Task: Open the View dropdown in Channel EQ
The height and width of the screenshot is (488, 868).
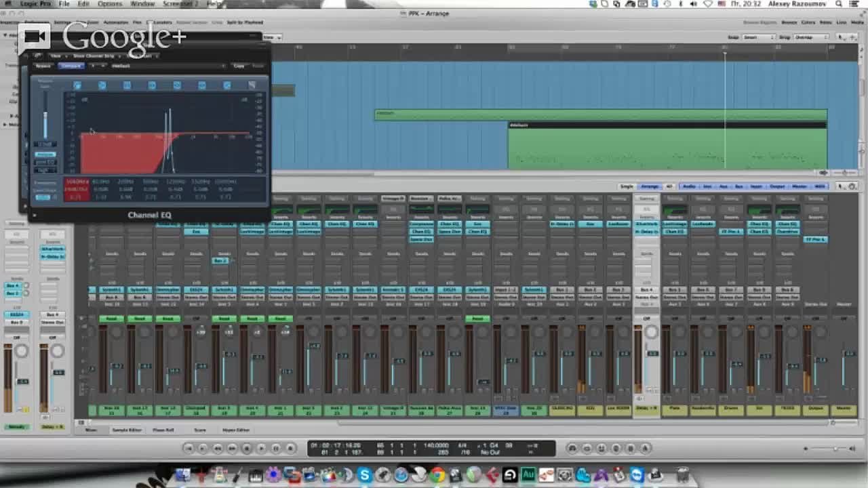Action: (x=58, y=56)
